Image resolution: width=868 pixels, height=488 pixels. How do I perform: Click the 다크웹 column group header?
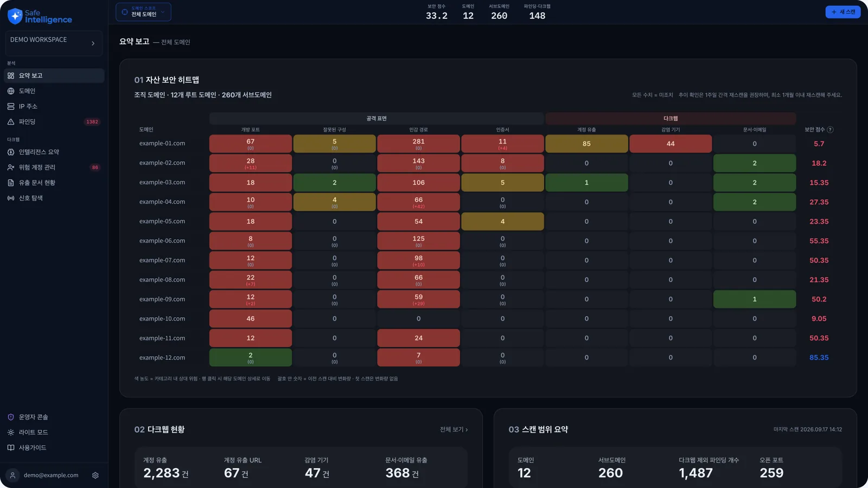(671, 118)
